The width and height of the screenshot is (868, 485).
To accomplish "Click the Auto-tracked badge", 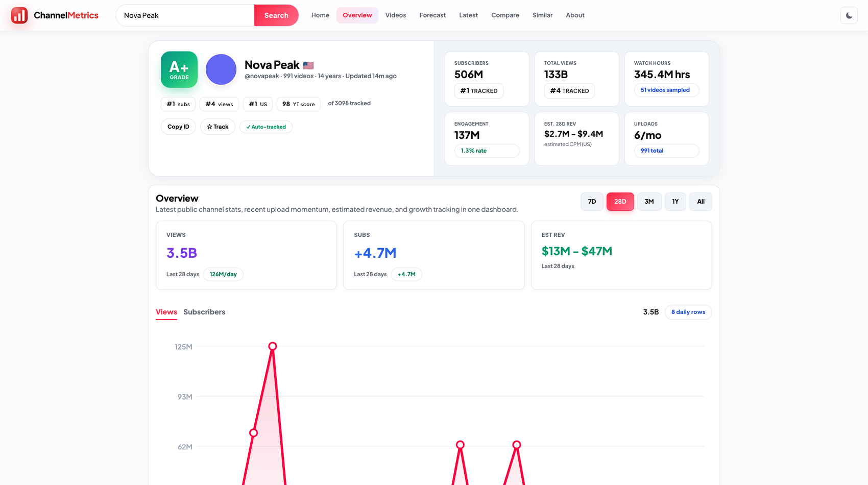I will click(266, 127).
